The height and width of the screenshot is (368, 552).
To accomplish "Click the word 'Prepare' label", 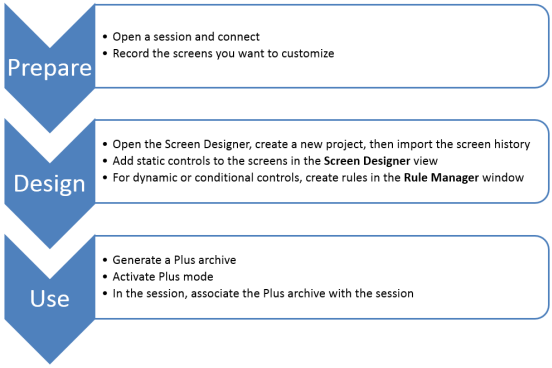I will coord(50,68).
